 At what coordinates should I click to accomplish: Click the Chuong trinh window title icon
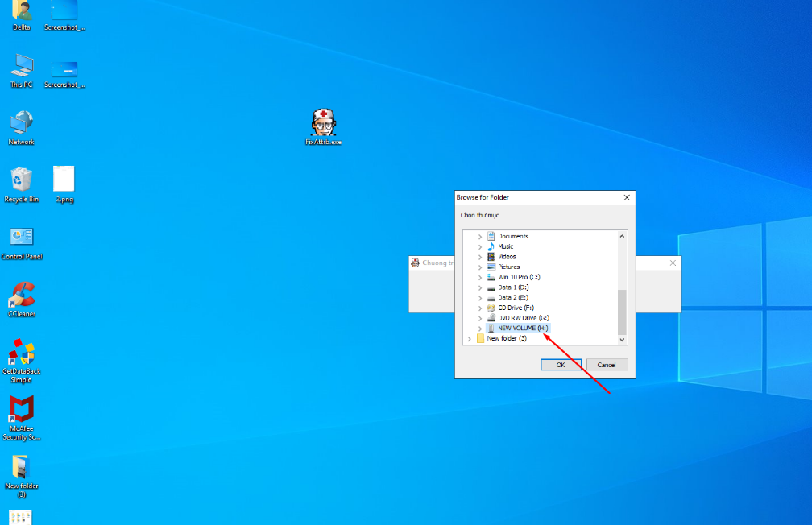click(x=415, y=263)
